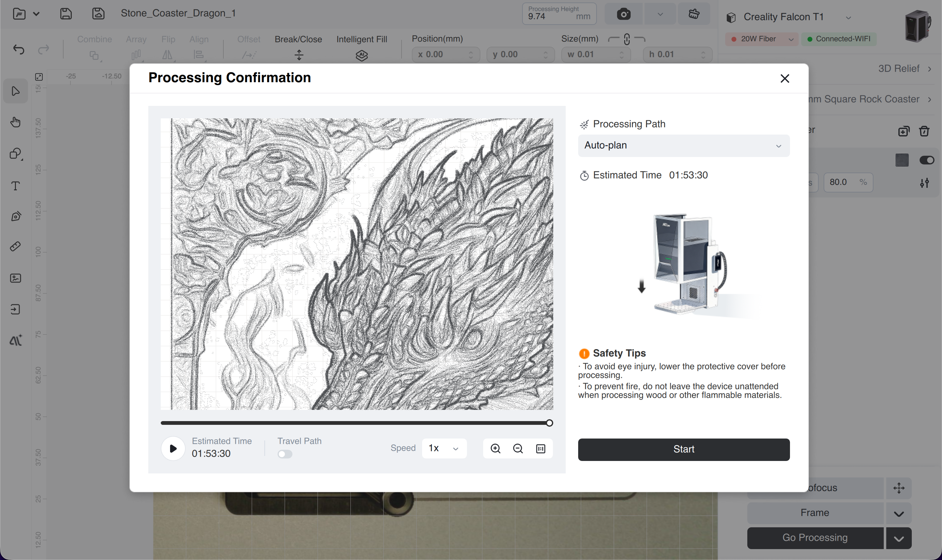This screenshot has width=942, height=560.
Task: Expand the file menu dropdown arrow
Action: [36, 14]
